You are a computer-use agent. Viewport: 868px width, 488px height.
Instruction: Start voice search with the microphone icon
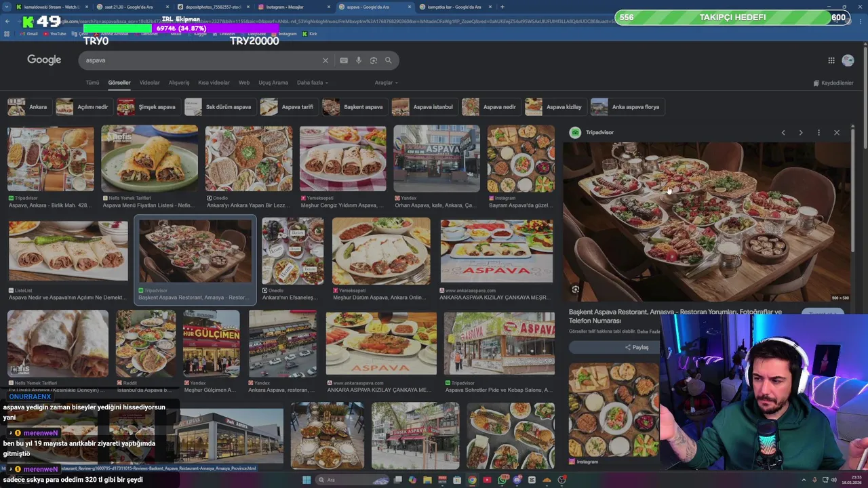pos(359,60)
